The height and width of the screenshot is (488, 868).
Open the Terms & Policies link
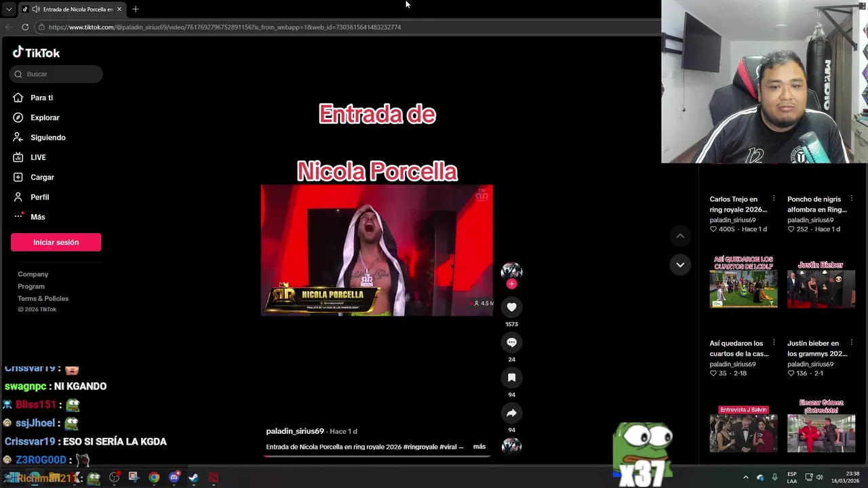pyautogui.click(x=43, y=298)
